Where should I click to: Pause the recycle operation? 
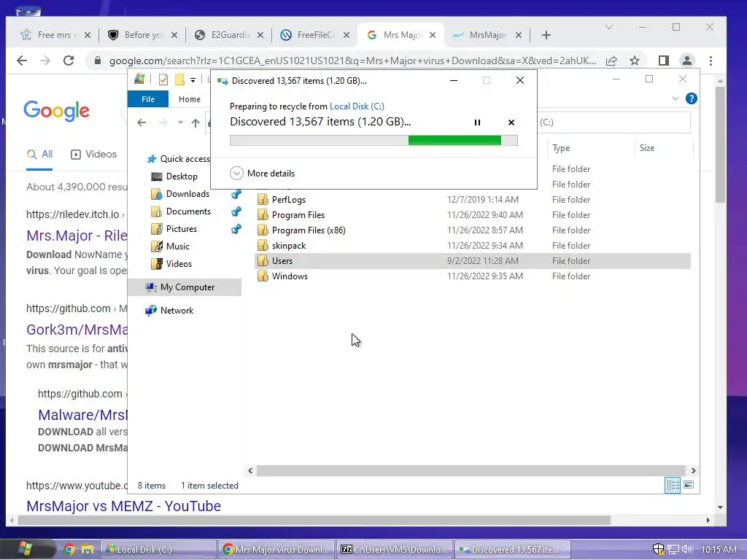[477, 122]
